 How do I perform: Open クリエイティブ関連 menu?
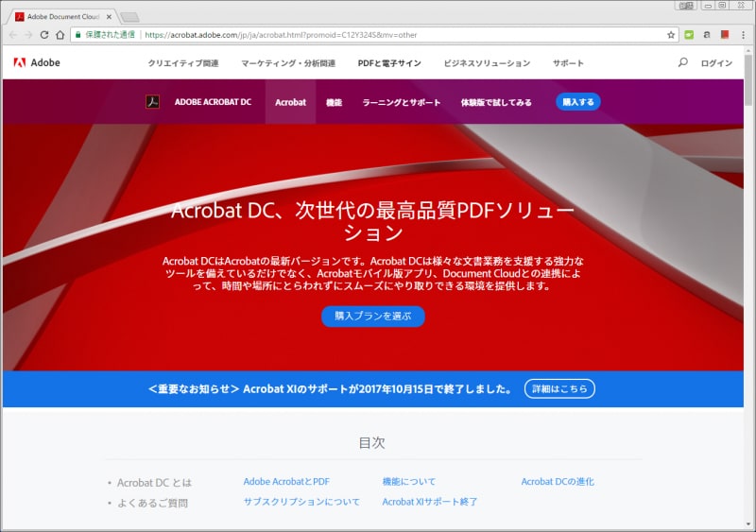pyautogui.click(x=183, y=63)
